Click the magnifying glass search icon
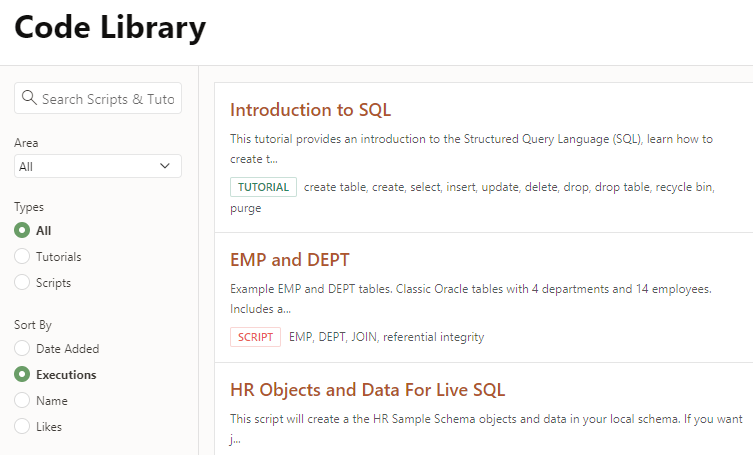The width and height of the screenshot is (753, 455). [29, 98]
